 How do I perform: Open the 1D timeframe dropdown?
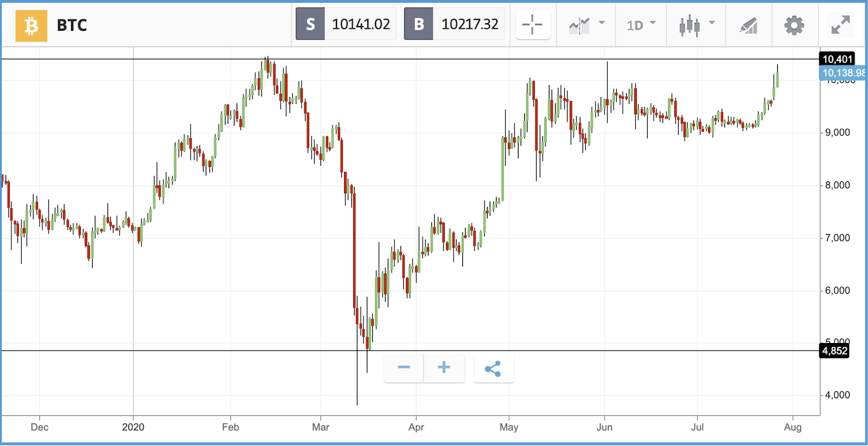(641, 25)
